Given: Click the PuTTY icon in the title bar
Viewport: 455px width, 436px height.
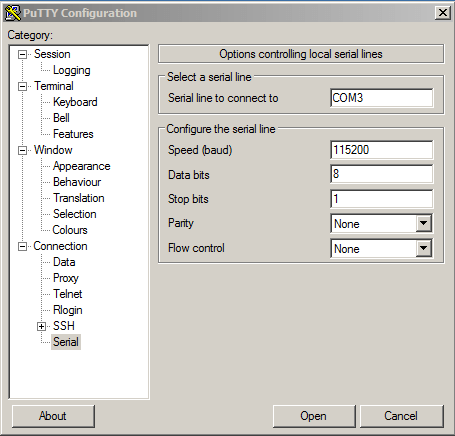Looking at the screenshot, I should click(x=13, y=13).
